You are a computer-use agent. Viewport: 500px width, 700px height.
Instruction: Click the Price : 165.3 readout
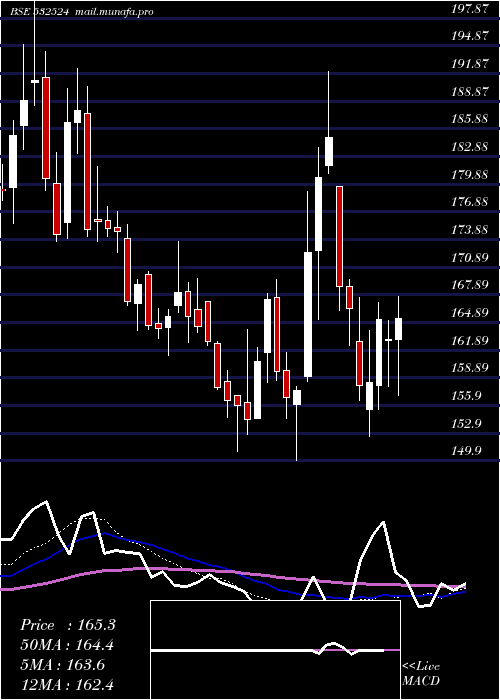68,625
